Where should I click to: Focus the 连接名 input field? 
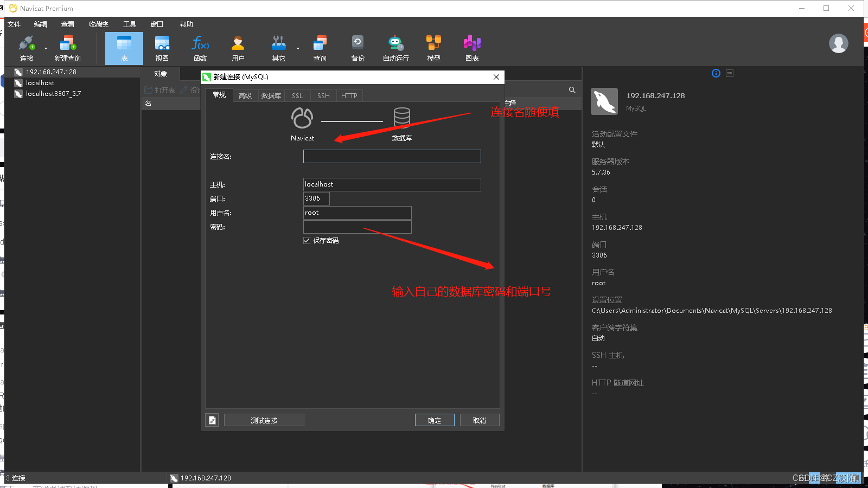pos(392,157)
